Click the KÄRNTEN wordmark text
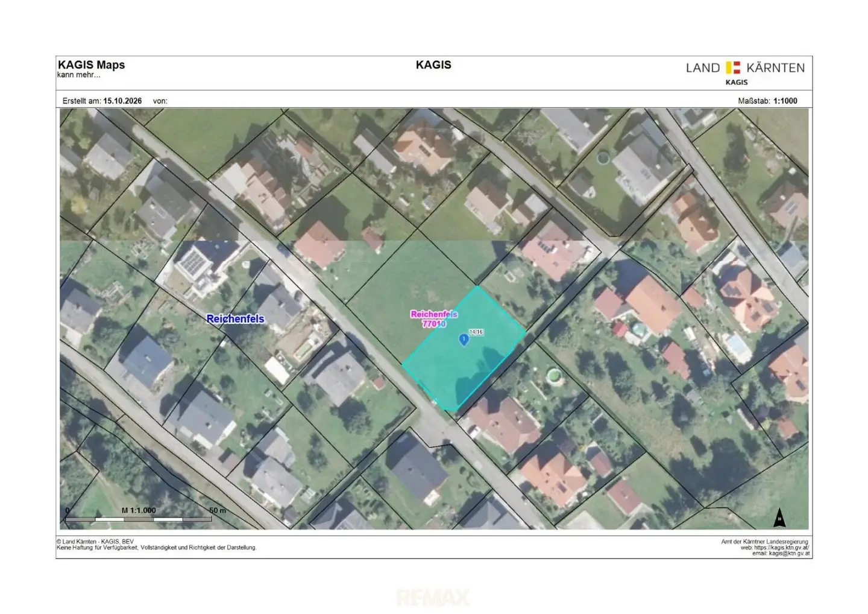Screen dimensions: 868x614 775,68
